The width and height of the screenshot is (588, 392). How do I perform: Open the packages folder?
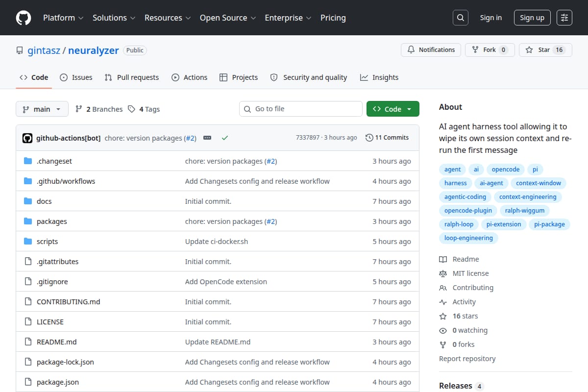tap(52, 221)
